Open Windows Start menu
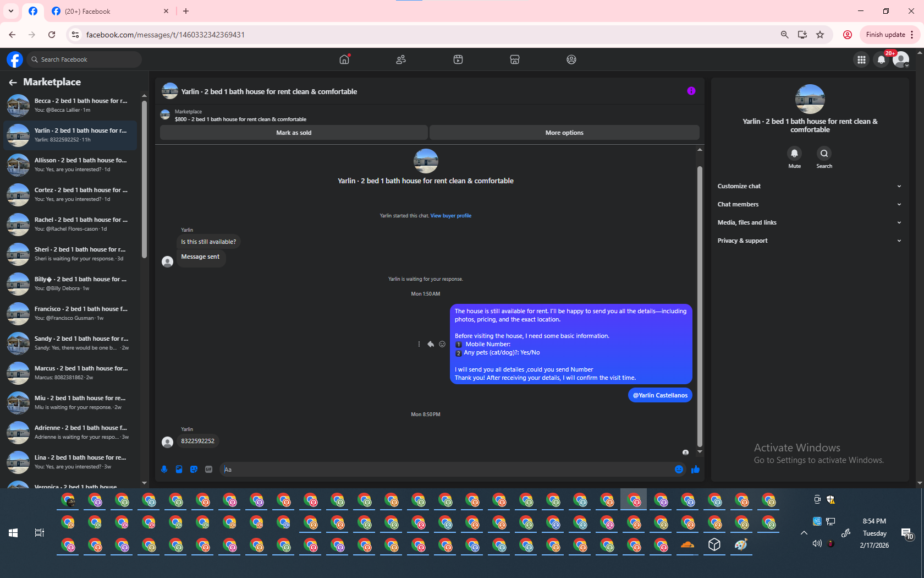924x578 pixels. [x=13, y=533]
